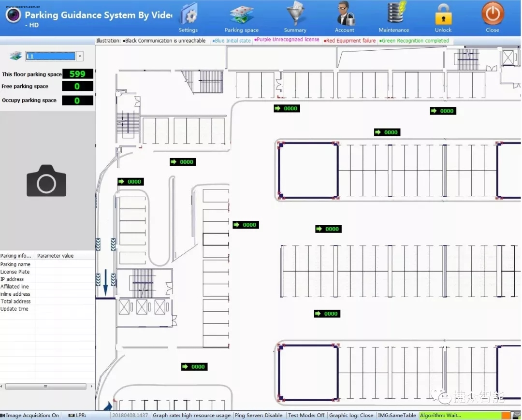Open the Settings gear folder icon
Screen dimensions: 522x420
pyautogui.click(x=189, y=14)
